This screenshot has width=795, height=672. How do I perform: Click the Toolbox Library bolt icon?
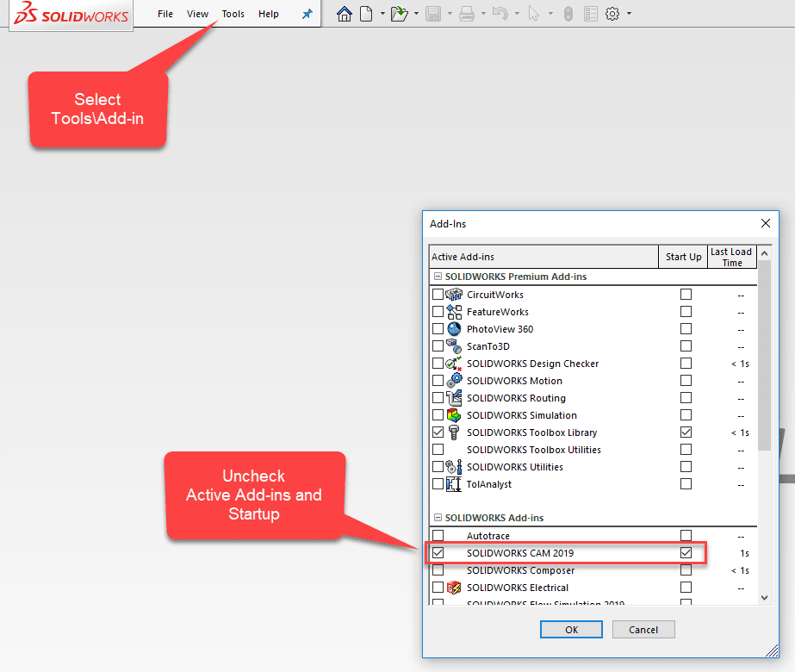pos(454,432)
